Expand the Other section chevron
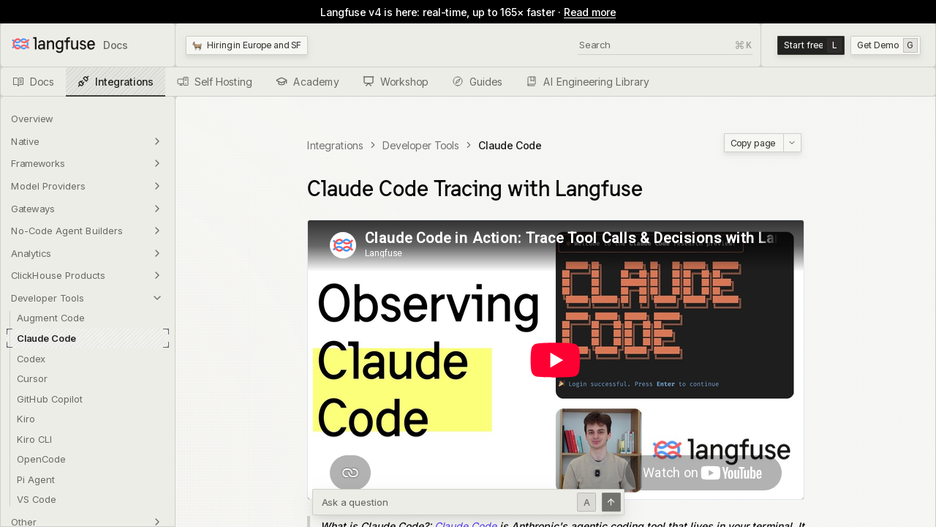Viewport: 936px width, 527px height. point(157,522)
